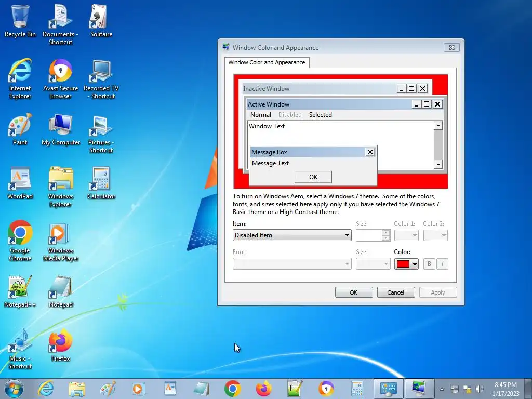Open WordPad from the taskbar
The height and width of the screenshot is (399, 532).
[x=170, y=389]
